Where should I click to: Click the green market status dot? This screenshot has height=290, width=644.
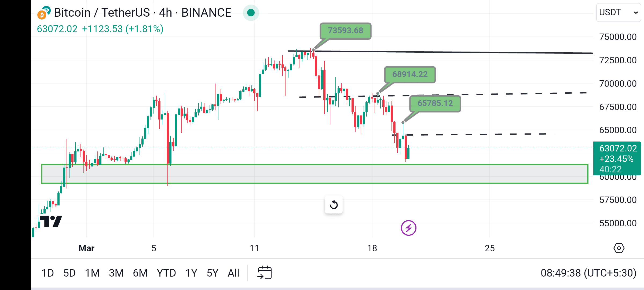pos(251,13)
